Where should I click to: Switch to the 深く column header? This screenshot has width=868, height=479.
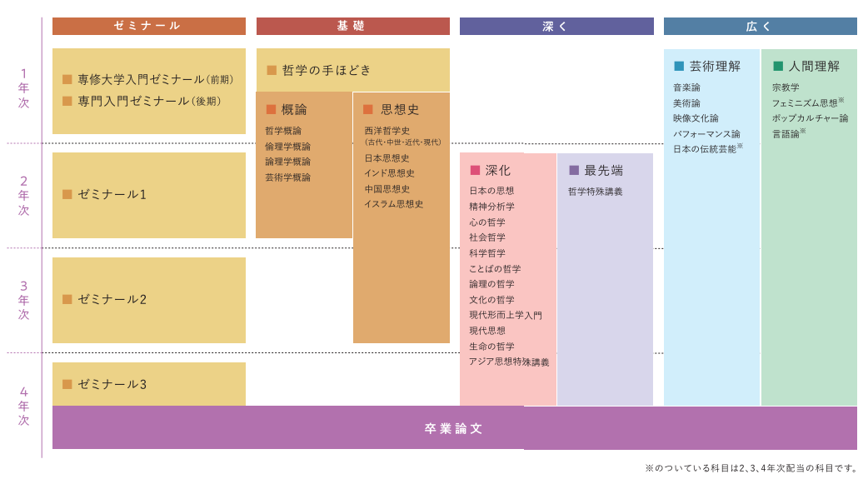click(556, 27)
